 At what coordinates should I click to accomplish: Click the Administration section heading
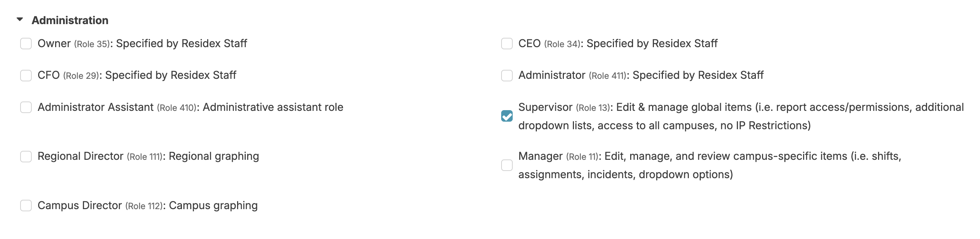[x=70, y=20]
